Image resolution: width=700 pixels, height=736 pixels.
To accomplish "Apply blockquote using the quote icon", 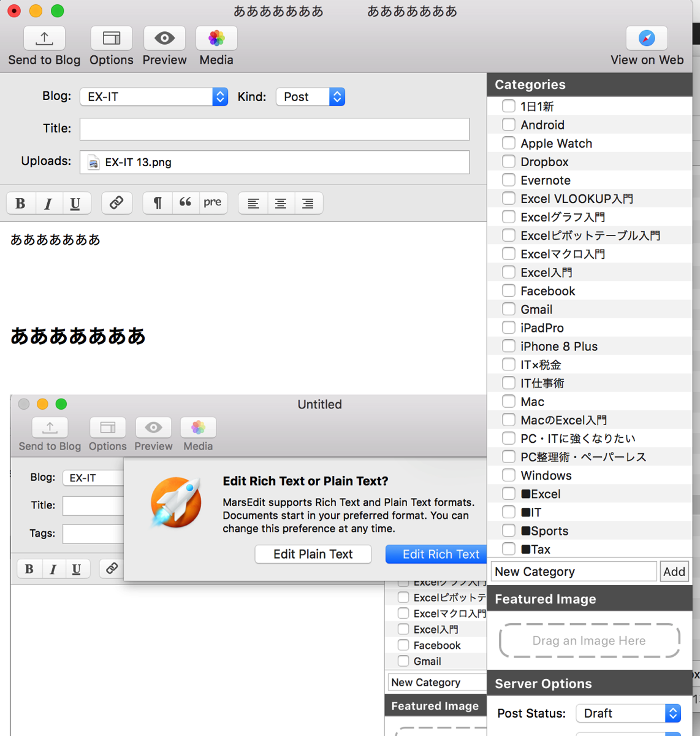I will point(185,203).
